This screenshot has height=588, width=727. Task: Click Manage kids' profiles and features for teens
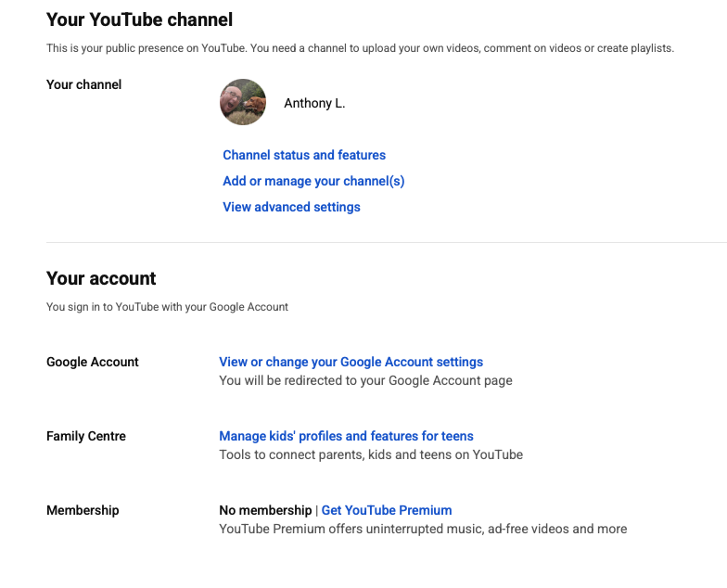[346, 436]
